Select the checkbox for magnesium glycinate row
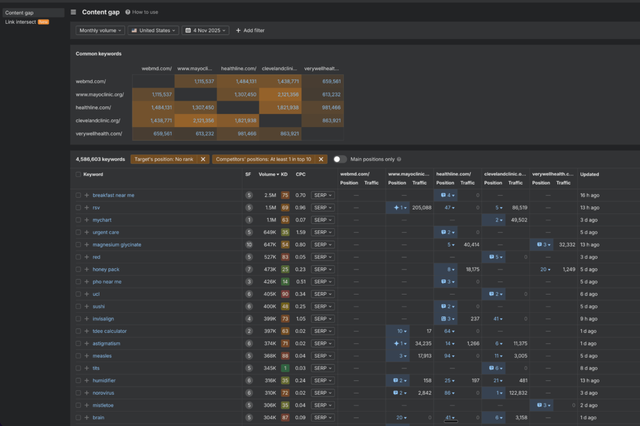The height and width of the screenshot is (426, 640). click(79, 244)
